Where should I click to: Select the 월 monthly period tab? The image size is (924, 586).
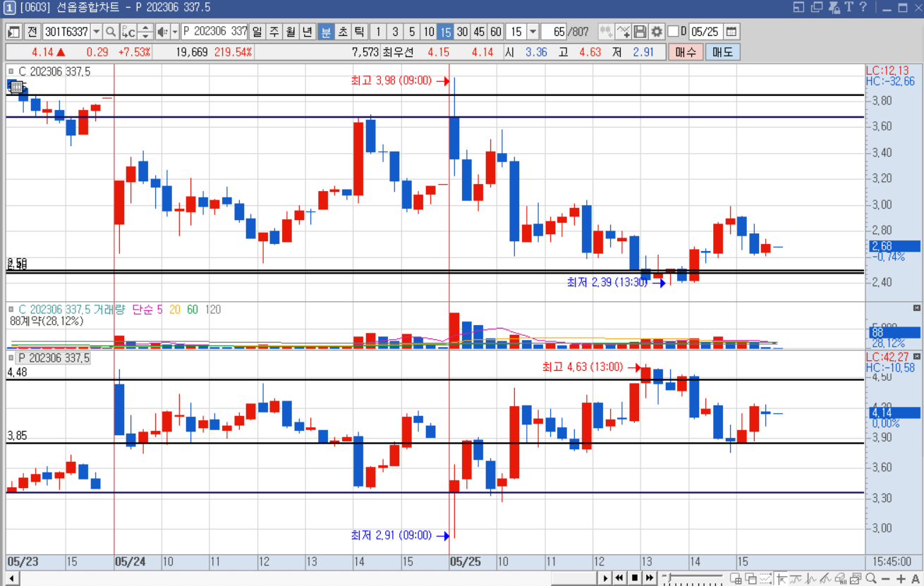pos(291,32)
